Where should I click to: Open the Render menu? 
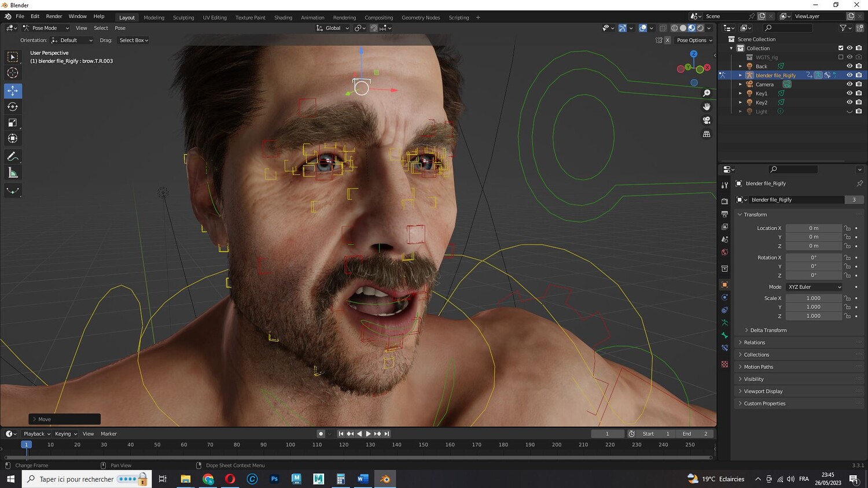[x=54, y=16]
